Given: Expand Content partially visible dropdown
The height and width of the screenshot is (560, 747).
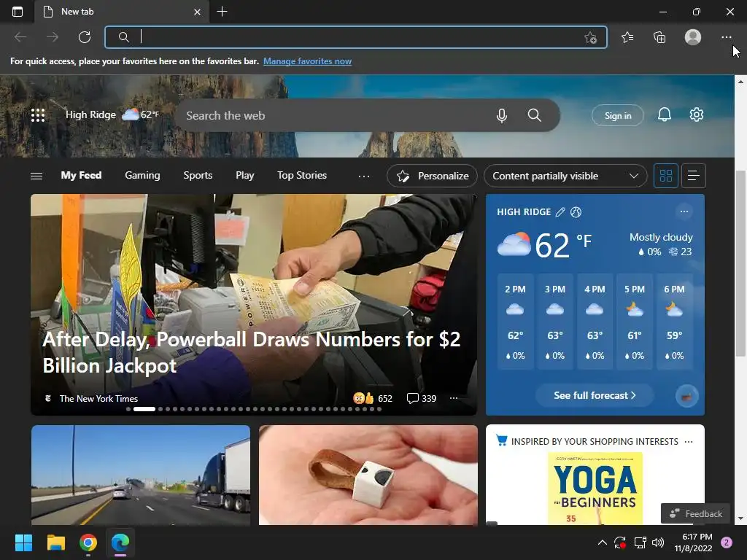Looking at the screenshot, I should (565, 176).
